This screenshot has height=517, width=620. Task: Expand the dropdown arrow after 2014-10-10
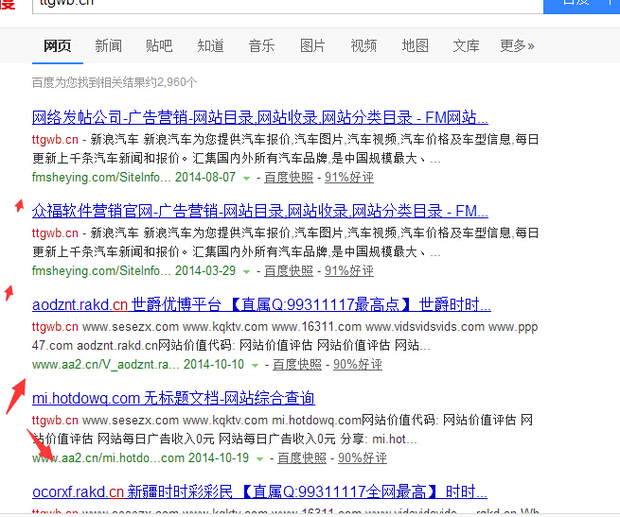[x=255, y=365]
